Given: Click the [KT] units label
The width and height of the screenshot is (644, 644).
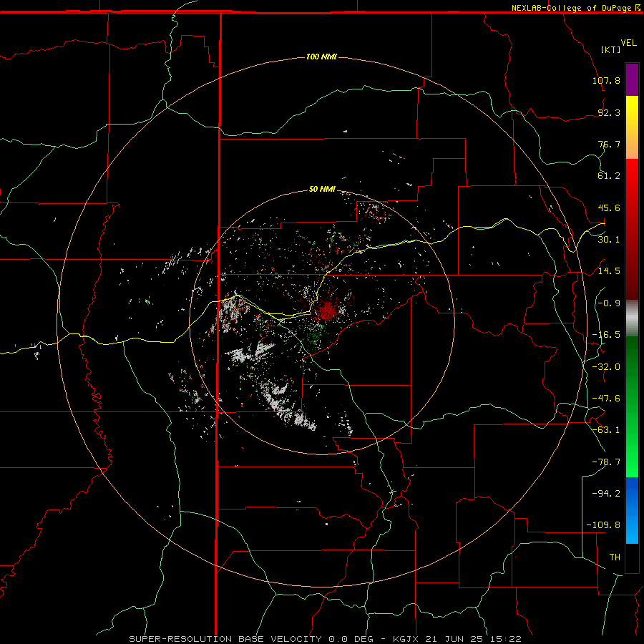Looking at the screenshot, I should click(x=611, y=49).
